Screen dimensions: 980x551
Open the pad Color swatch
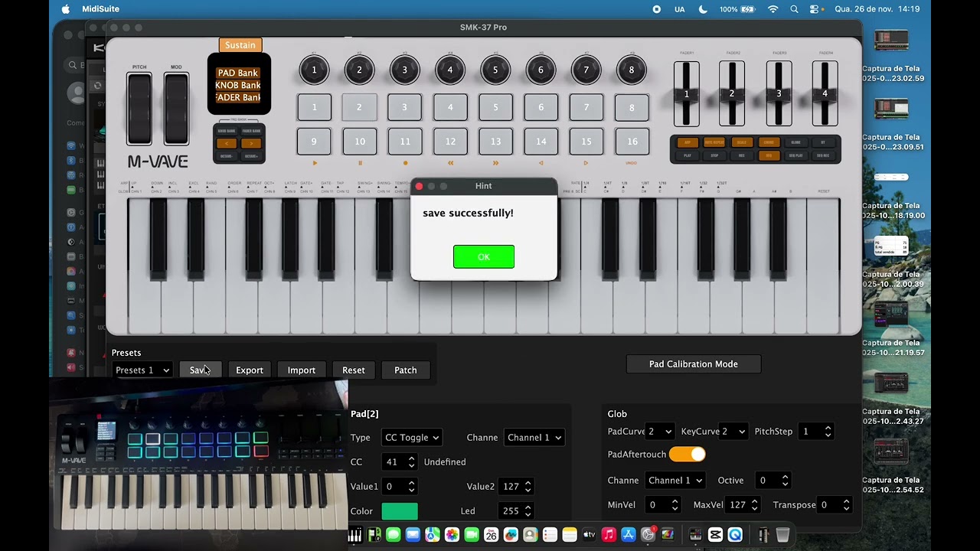[x=400, y=511]
